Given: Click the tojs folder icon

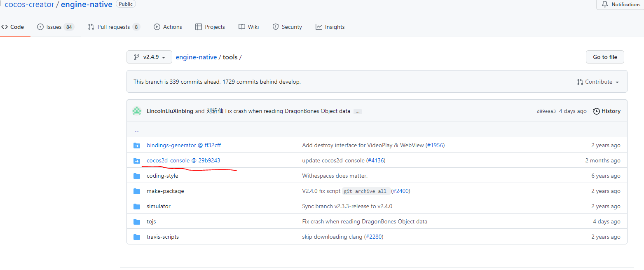Looking at the screenshot, I should 137,221.
